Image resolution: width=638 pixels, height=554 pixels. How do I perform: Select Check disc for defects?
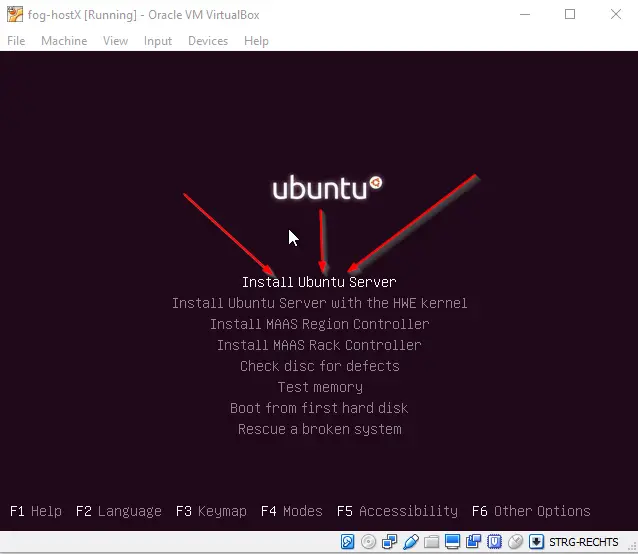319,366
